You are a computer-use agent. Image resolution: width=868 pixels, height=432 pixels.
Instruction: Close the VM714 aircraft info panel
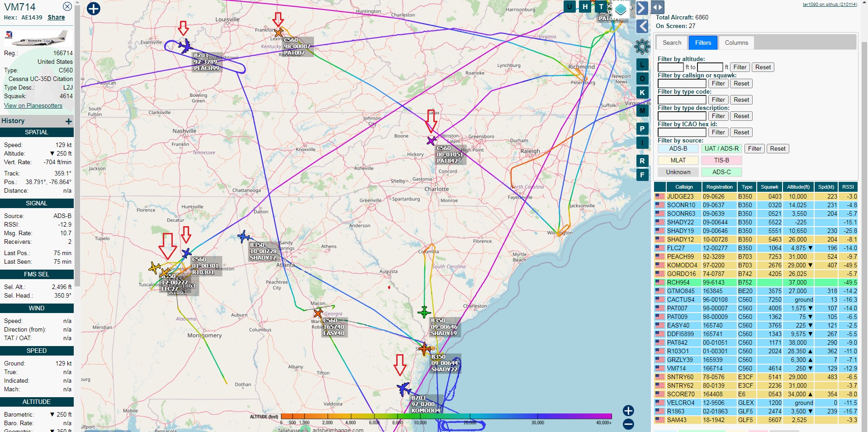tap(67, 6)
